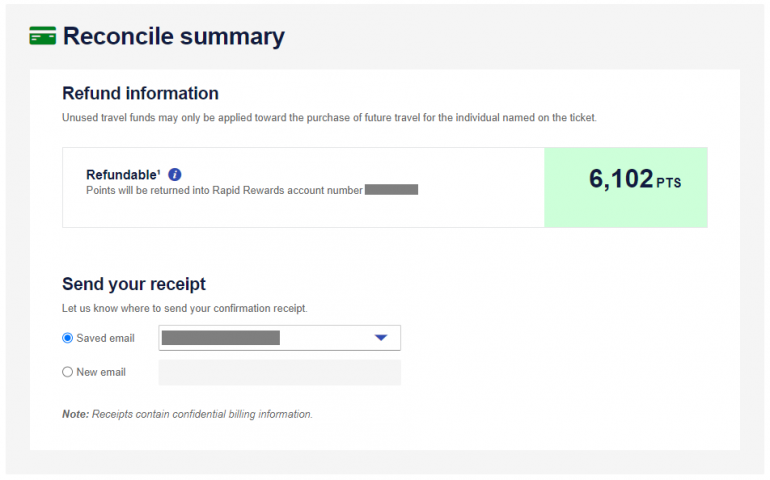
Task: Click the New email label text
Action: [x=101, y=372]
